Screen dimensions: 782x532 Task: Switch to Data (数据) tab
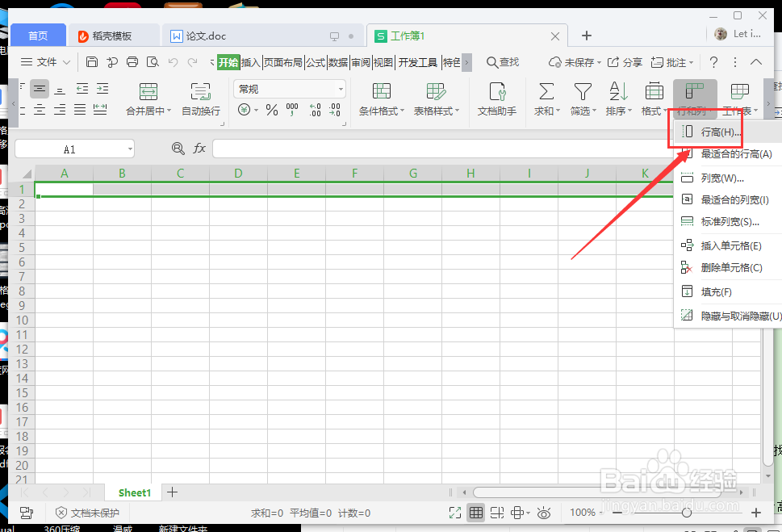point(338,62)
